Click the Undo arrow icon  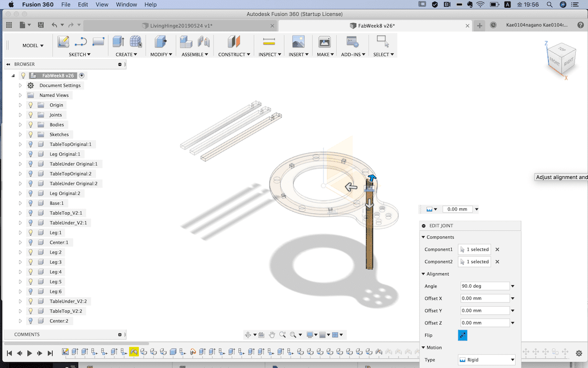click(x=55, y=25)
